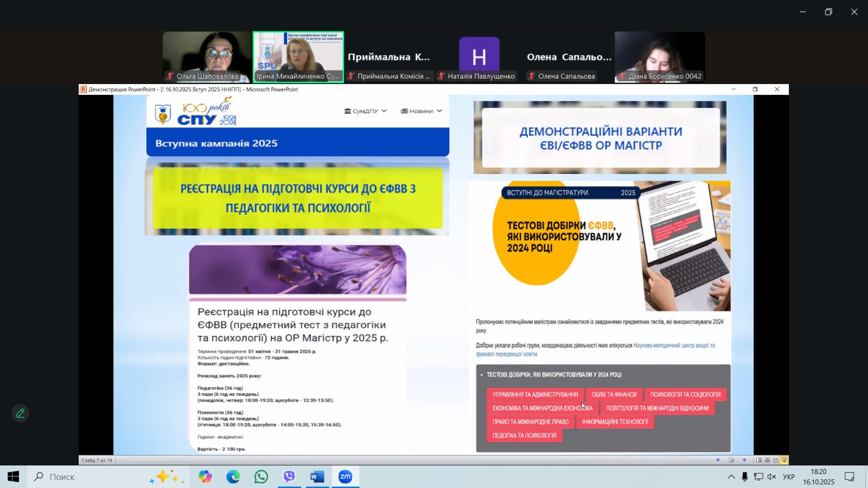Screen dimensions: 868x488
Task: Click the ІНФОРМАЦІЙНІ ТЕХНОЛОГІЇ button
Action: pyautogui.click(x=615, y=422)
